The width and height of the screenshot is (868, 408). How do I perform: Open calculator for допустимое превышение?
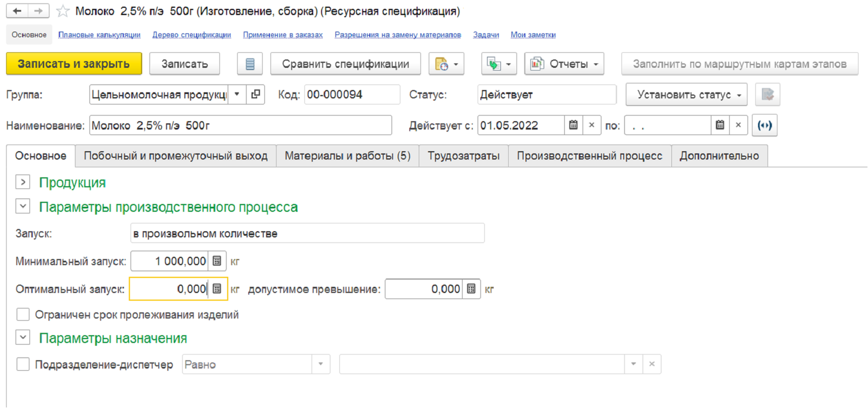(x=471, y=289)
